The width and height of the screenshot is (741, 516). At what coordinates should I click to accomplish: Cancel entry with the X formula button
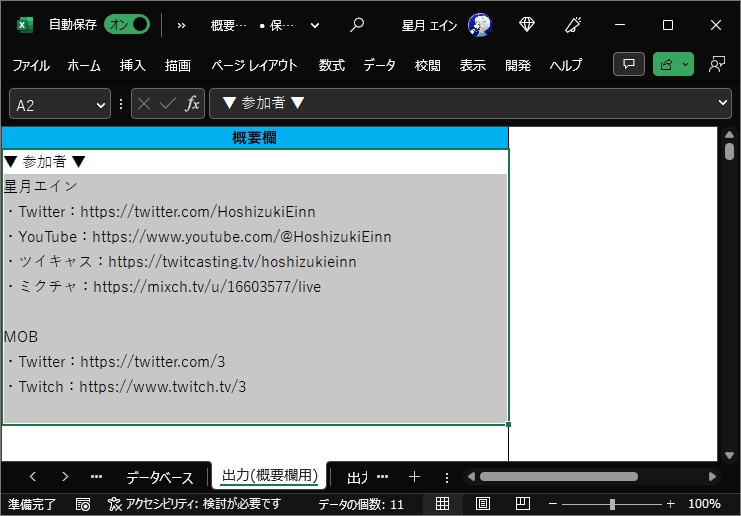point(144,103)
